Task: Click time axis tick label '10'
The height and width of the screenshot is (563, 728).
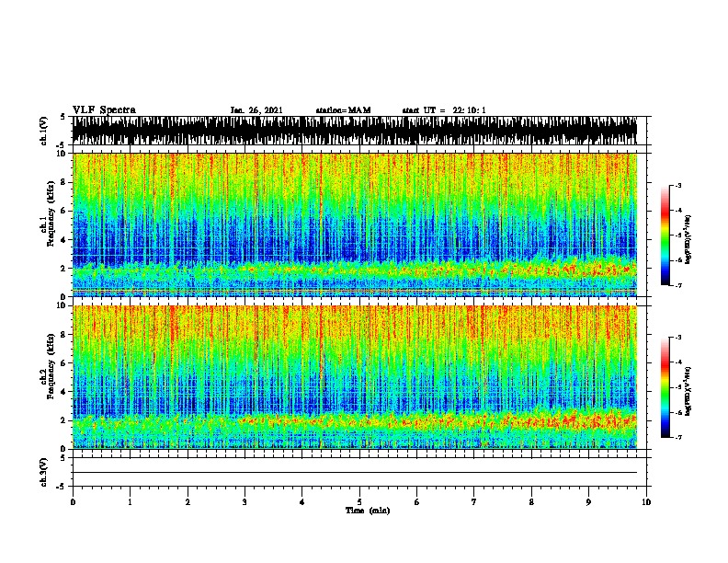Action: click(x=646, y=502)
